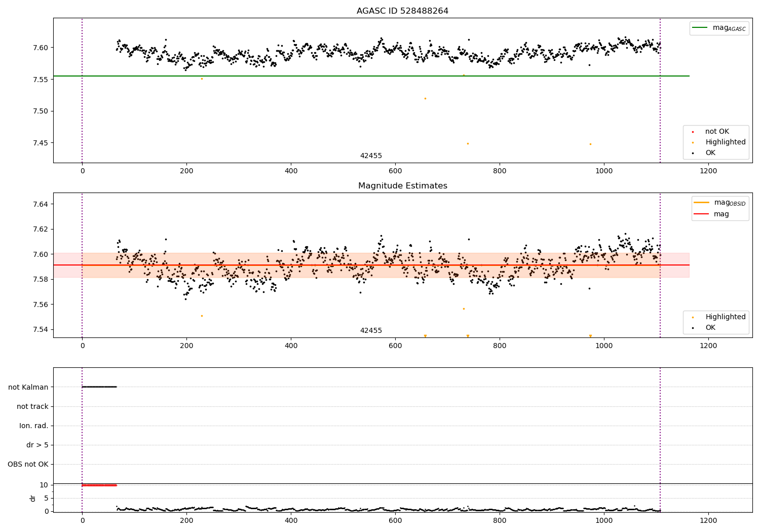
Task: Click the 'dr > 5' axis label
Action: click(37, 445)
